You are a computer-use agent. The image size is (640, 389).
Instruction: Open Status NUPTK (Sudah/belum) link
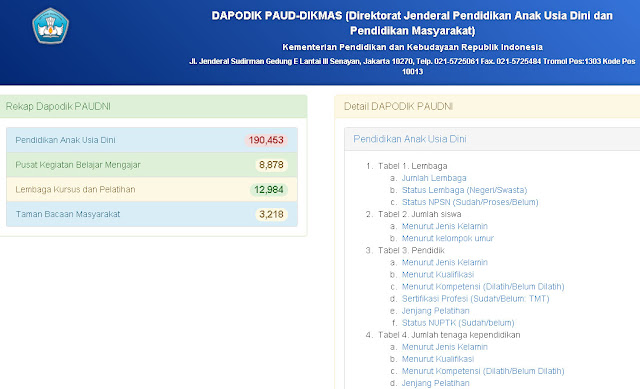(458, 323)
